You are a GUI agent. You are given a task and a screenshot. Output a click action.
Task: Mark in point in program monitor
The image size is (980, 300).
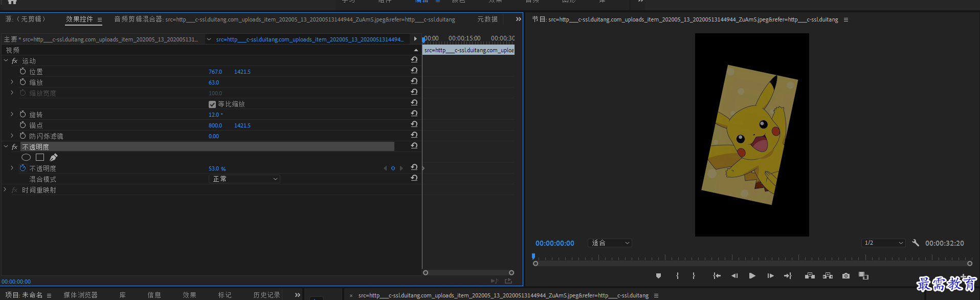(x=677, y=276)
